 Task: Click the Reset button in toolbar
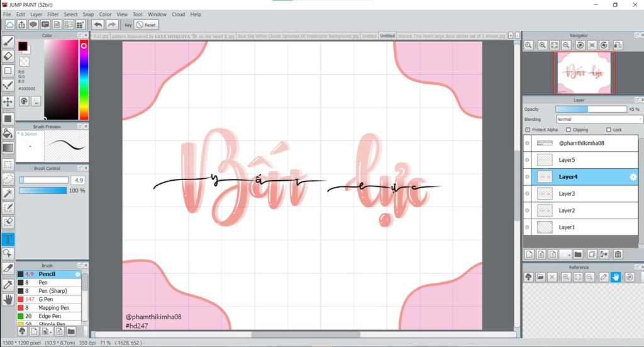pos(146,25)
